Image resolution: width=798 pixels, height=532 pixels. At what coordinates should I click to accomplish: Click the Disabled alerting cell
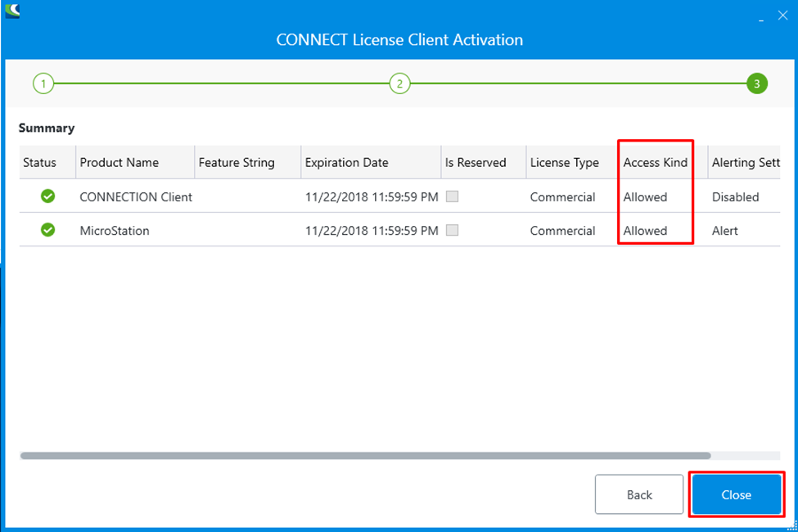point(736,197)
